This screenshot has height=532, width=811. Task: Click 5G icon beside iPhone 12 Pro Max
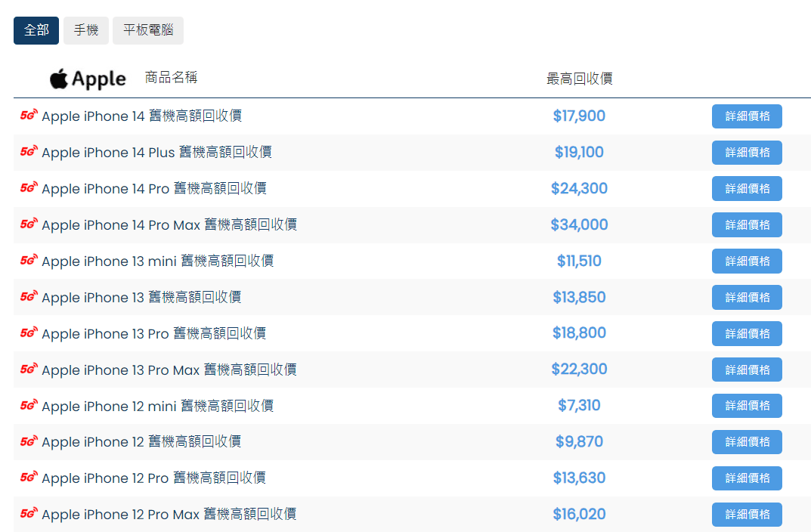coord(29,513)
